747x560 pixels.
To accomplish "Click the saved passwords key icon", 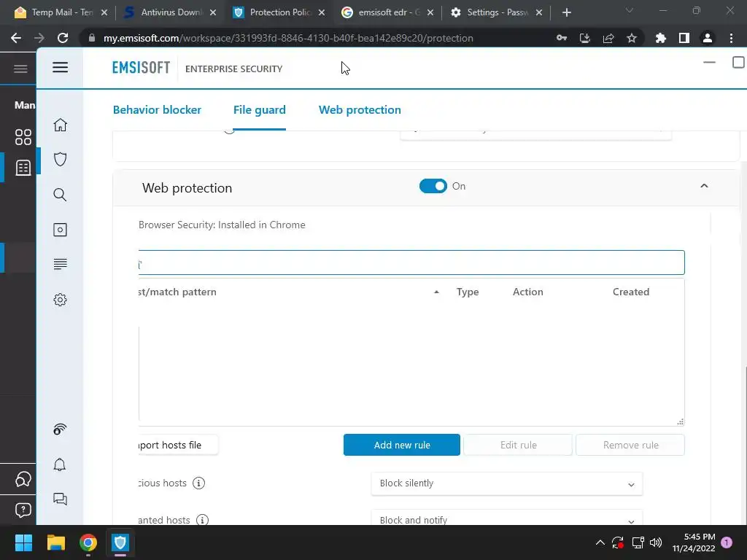I will click(562, 38).
